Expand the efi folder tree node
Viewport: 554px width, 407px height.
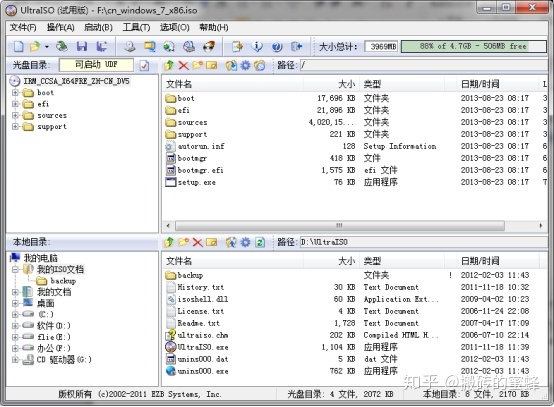[15, 104]
